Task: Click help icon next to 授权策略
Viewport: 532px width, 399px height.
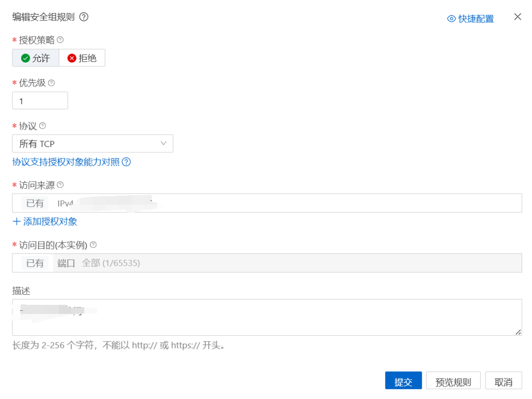Action: (60, 40)
